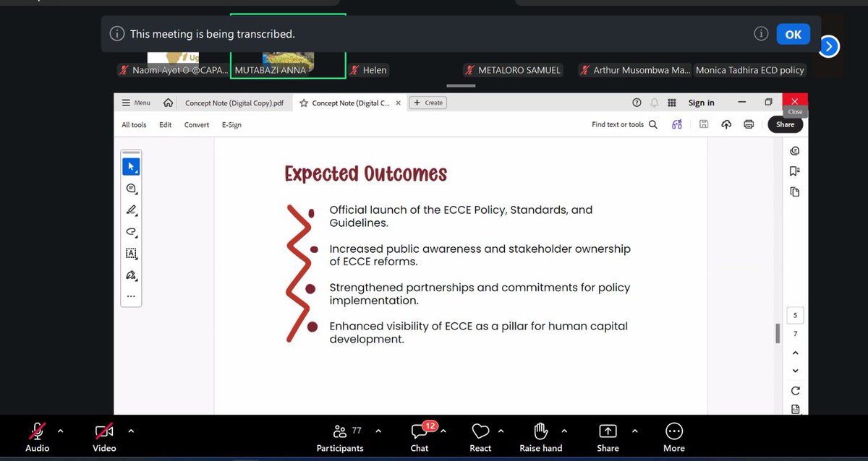Select the arrow selection tool in Acrobat
The image size is (868, 461).
pos(131,166)
